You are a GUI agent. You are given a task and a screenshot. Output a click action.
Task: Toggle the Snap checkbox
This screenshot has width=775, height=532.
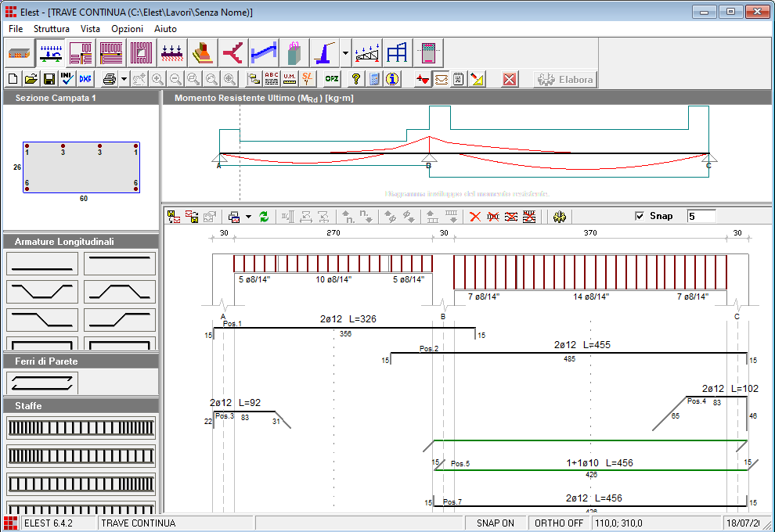pos(640,216)
